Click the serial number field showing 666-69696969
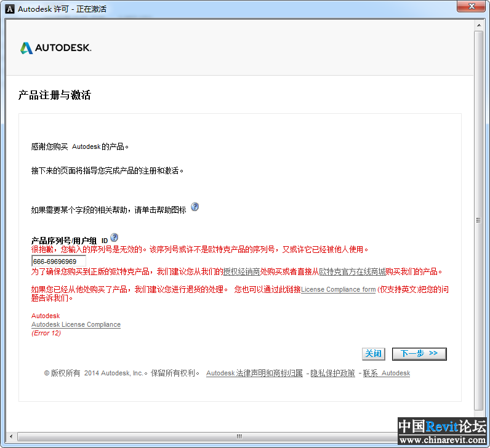 [x=58, y=262]
